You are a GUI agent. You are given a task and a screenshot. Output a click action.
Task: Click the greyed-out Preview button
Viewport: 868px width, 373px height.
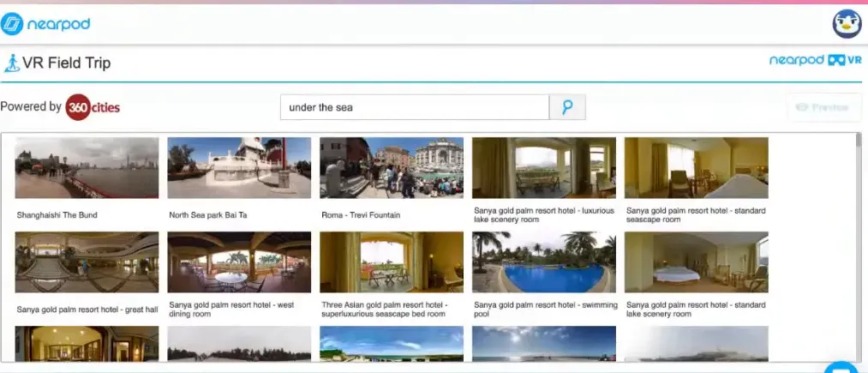824,107
